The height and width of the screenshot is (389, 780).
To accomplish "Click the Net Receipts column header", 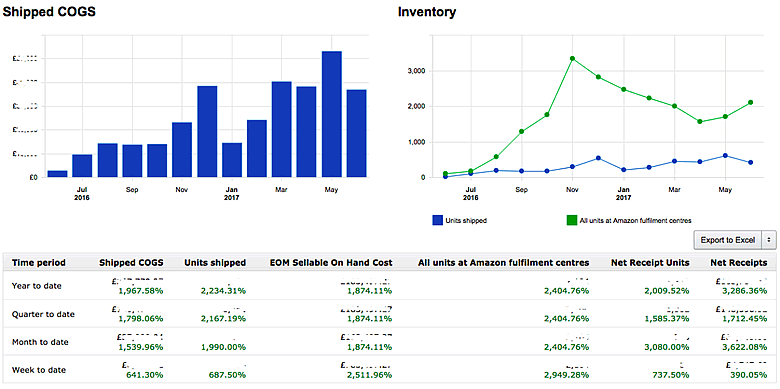I will pos(739,263).
